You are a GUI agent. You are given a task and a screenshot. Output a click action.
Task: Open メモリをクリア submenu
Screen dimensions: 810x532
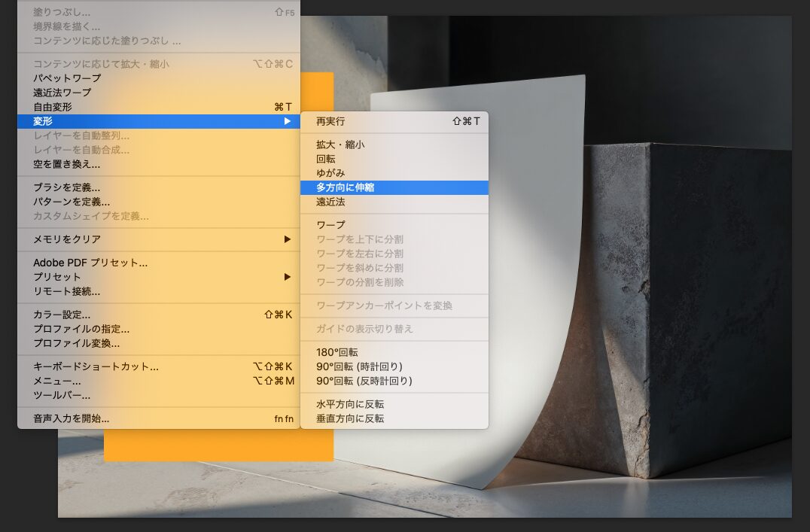tap(159, 239)
